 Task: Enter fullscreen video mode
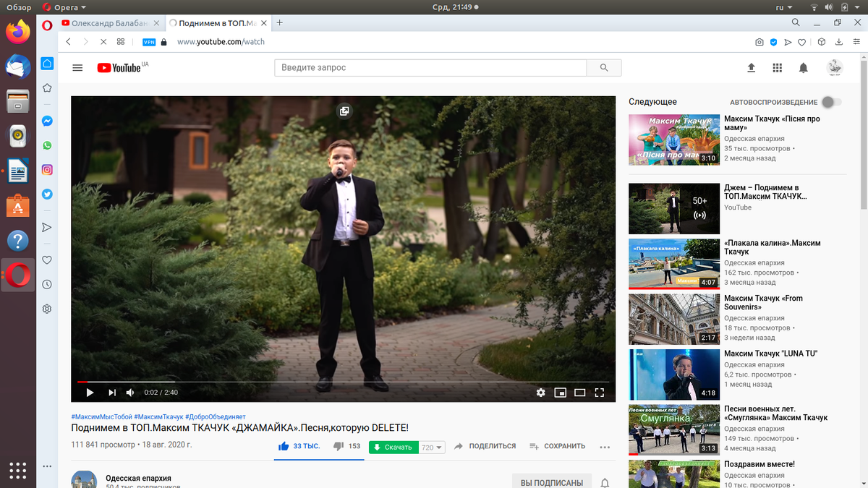click(599, 393)
